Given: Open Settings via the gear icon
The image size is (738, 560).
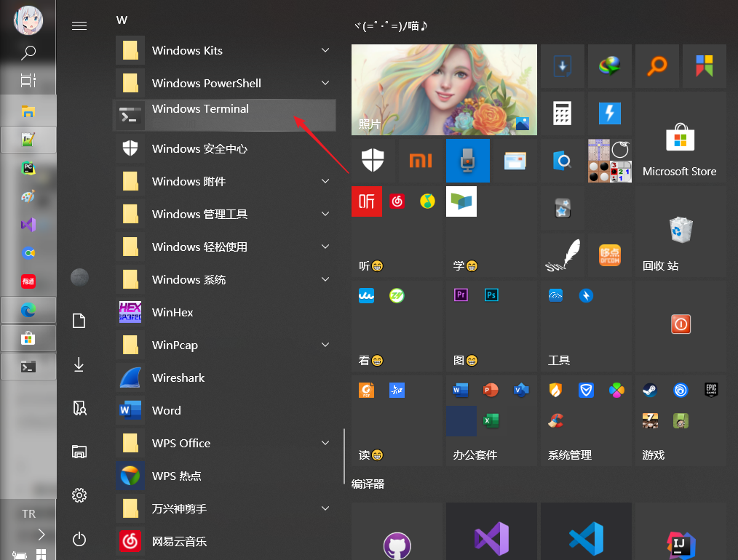Looking at the screenshot, I should [x=79, y=495].
